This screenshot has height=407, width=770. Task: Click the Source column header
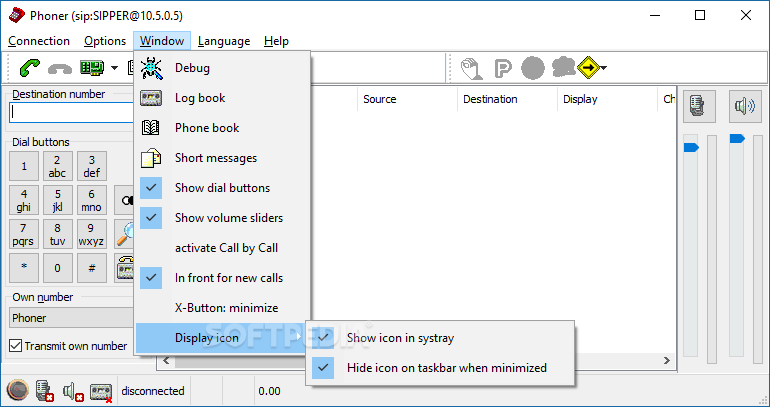click(x=407, y=99)
